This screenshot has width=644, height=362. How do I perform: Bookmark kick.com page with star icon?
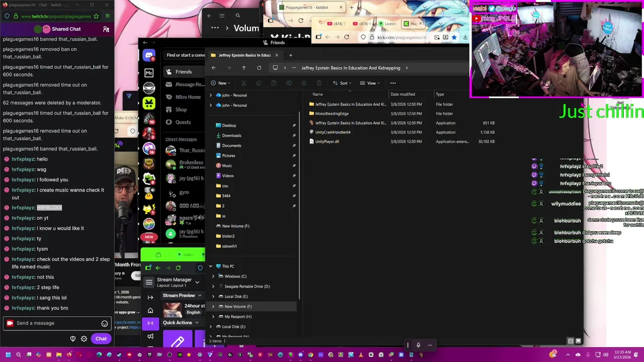(x=454, y=37)
